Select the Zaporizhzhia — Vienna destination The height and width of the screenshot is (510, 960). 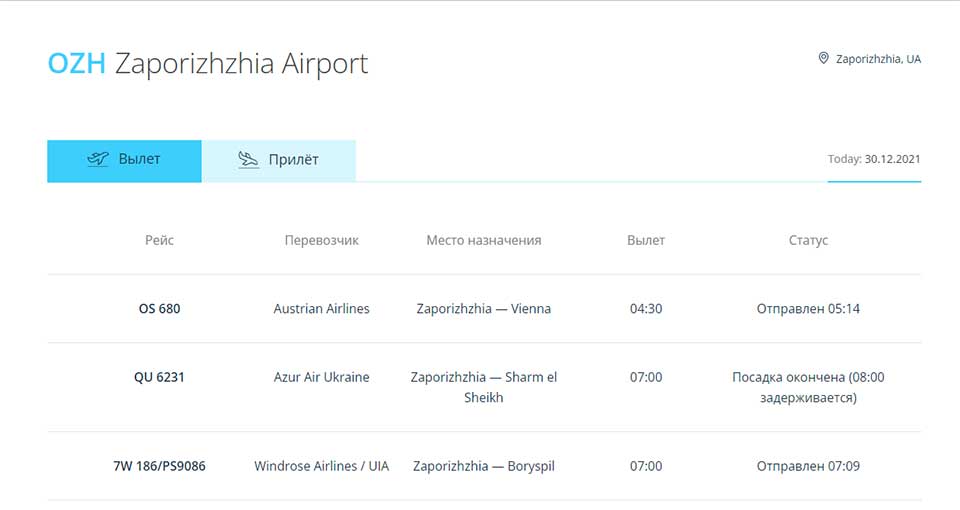[484, 309]
